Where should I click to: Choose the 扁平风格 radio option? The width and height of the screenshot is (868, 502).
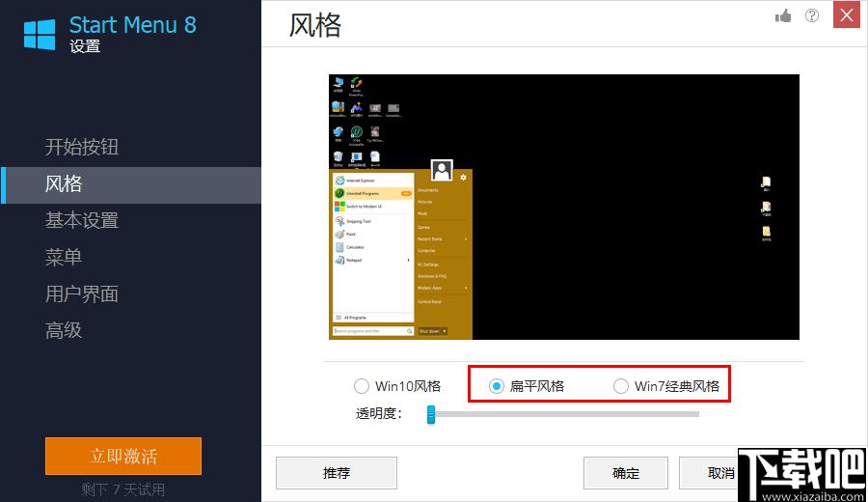point(497,385)
